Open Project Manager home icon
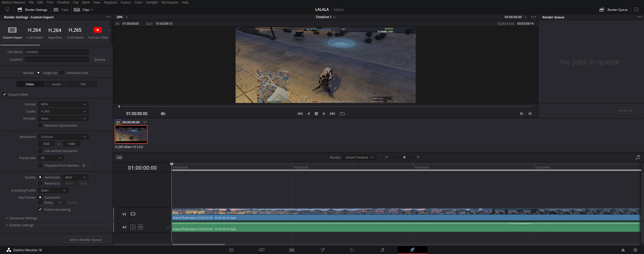The height and width of the screenshot is (254, 644). [623, 250]
